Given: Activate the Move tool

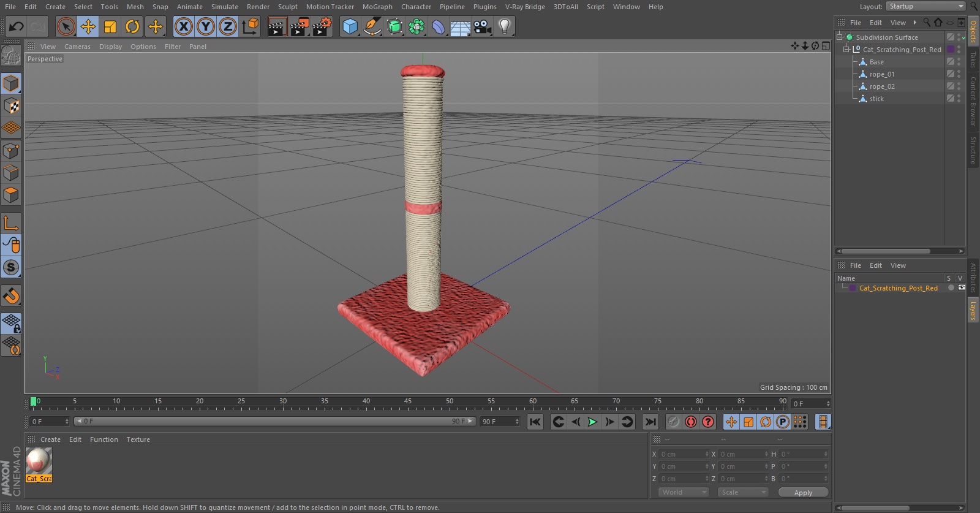Looking at the screenshot, I should pos(88,26).
